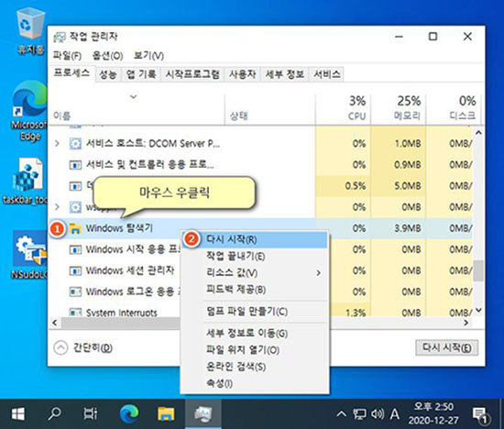Open the 파일(F) menu
The height and width of the screenshot is (429, 504).
67,56
